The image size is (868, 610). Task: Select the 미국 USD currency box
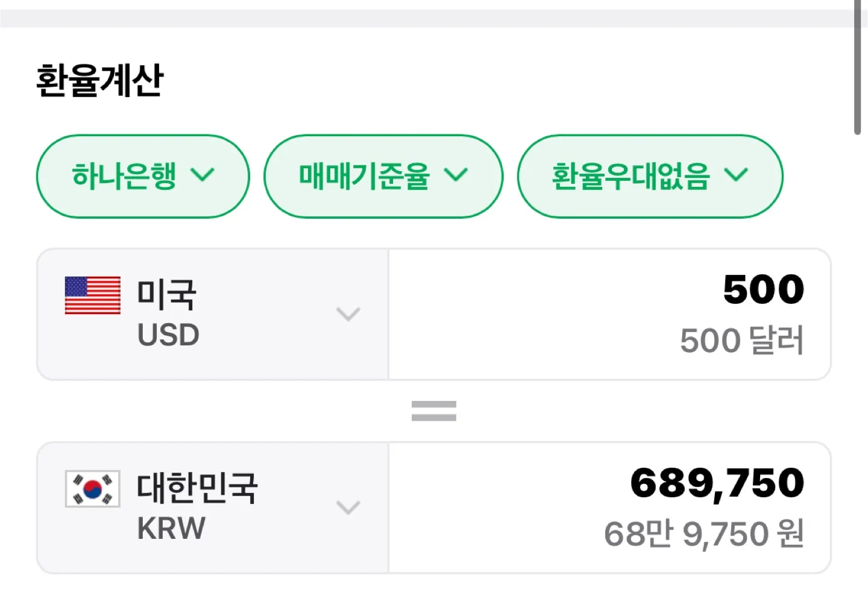(213, 314)
